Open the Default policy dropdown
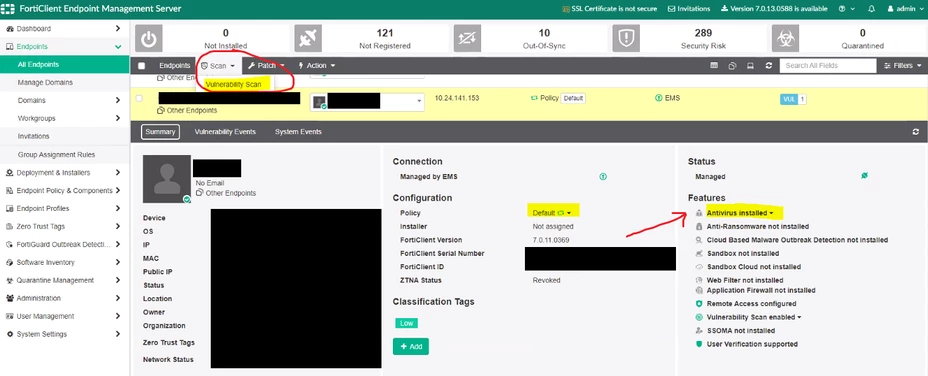The height and width of the screenshot is (376, 928). (x=552, y=213)
